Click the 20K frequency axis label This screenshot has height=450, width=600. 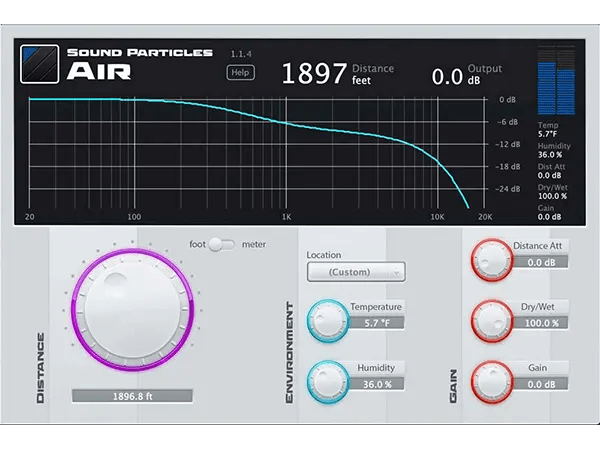coord(485,217)
